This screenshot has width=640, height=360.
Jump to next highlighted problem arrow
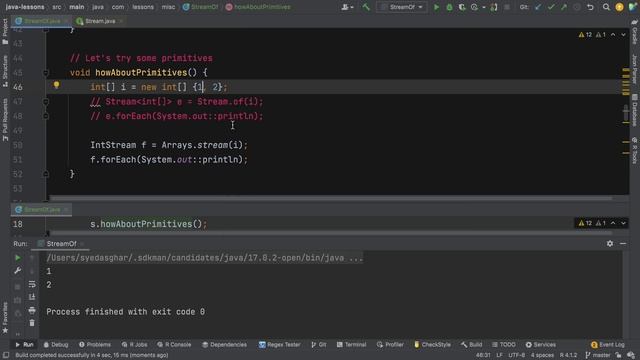pos(623,35)
